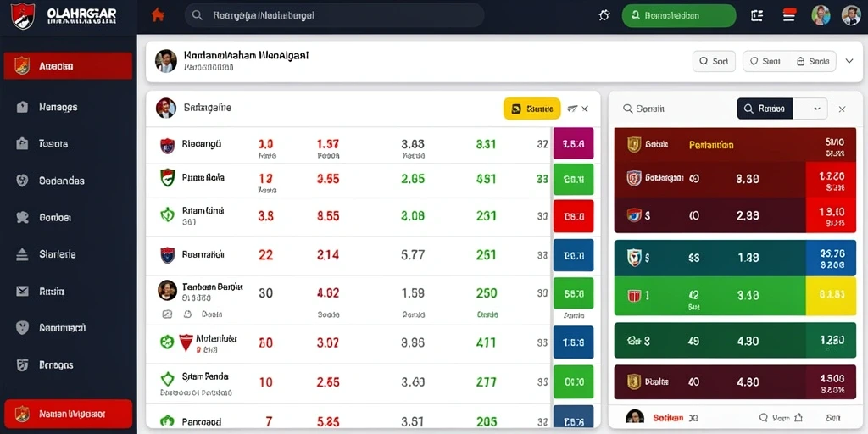868x434 pixels.
Task: Select the red 1.2.20 cell in right panel
Action: coord(832,180)
